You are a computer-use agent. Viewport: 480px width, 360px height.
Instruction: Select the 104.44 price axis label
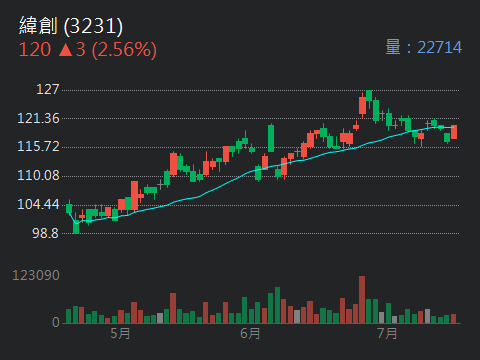click(38, 204)
